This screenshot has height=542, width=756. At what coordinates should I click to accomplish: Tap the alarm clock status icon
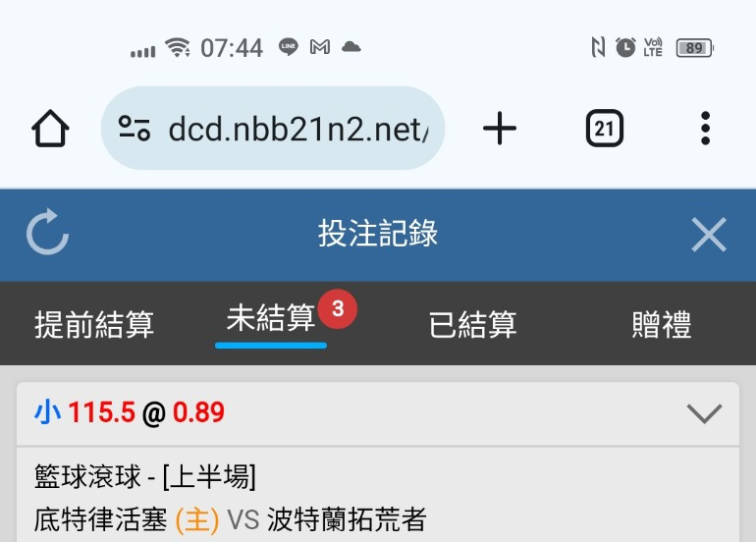click(625, 48)
